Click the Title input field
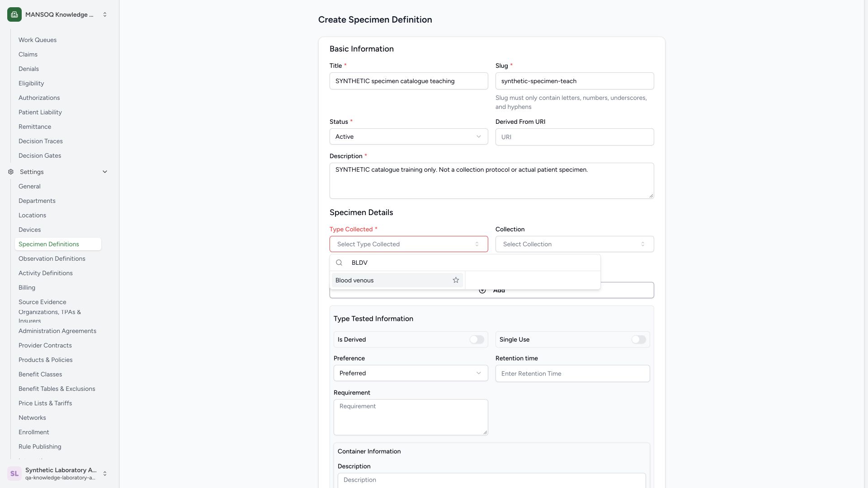 (409, 81)
